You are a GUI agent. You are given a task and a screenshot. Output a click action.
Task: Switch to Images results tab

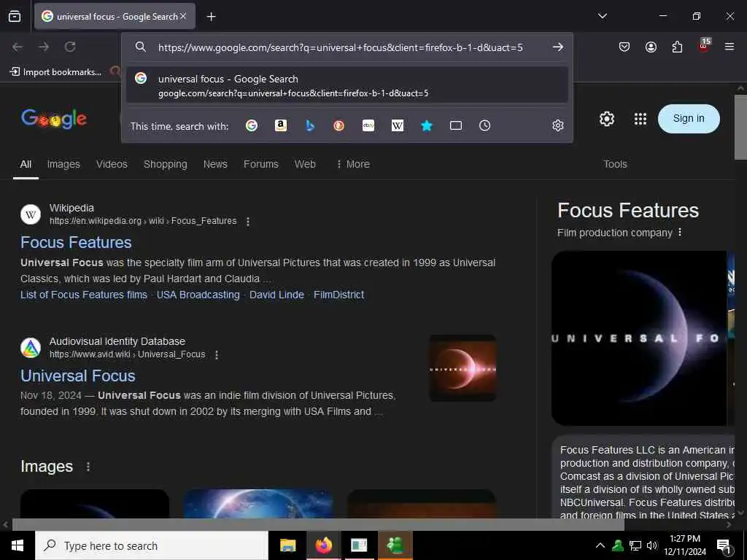pyautogui.click(x=63, y=164)
